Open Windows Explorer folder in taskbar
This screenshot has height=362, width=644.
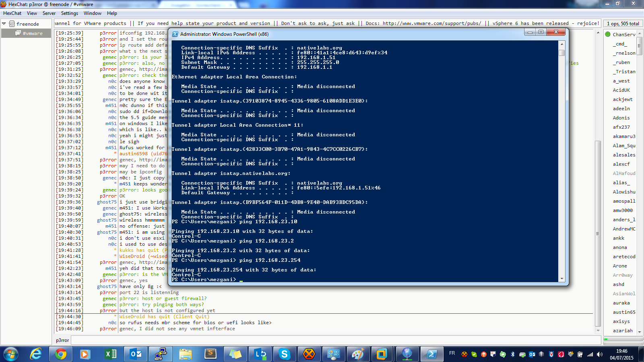[x=186, y=354]
